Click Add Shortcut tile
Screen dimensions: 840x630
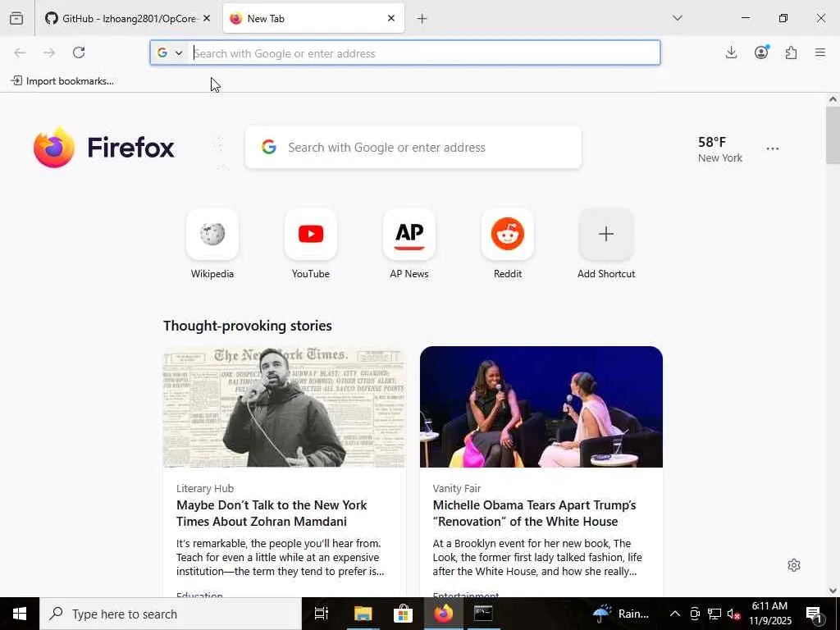606,244
